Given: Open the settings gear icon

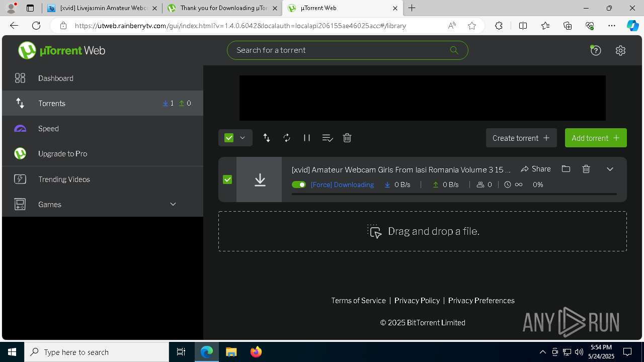Looking at the screenshot, I should (x=620, y=50).
